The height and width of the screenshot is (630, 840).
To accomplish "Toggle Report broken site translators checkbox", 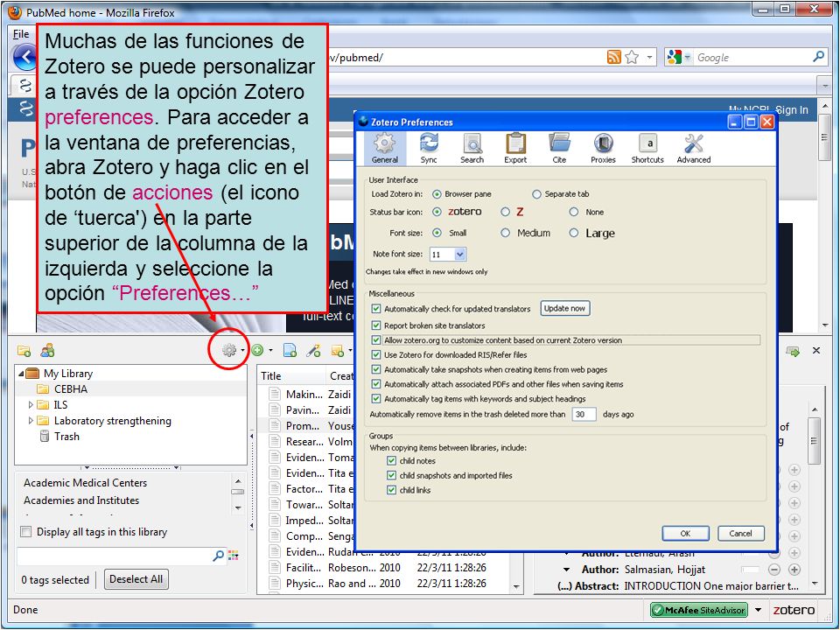I will 376,325.
